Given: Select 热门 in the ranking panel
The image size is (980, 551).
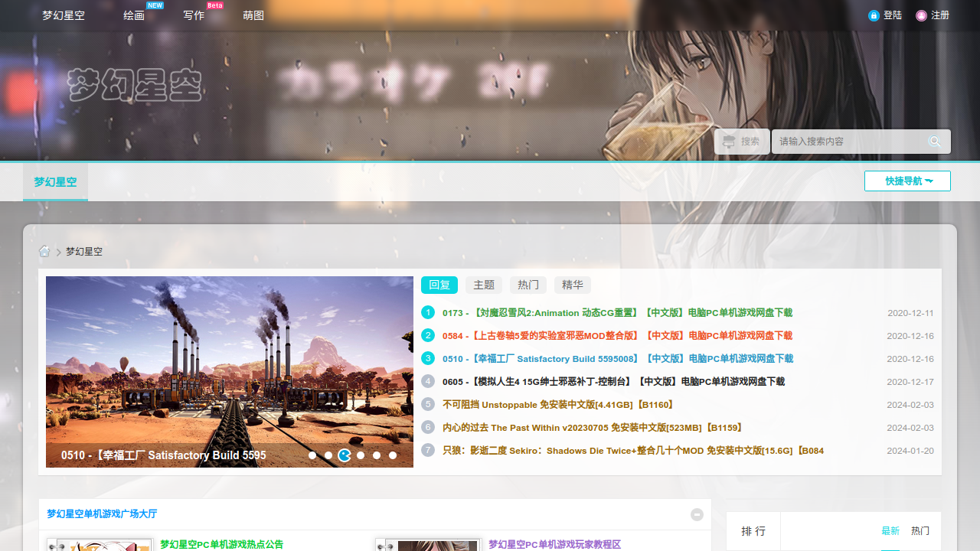Looking at the screenshot, I should pos(920,531).
